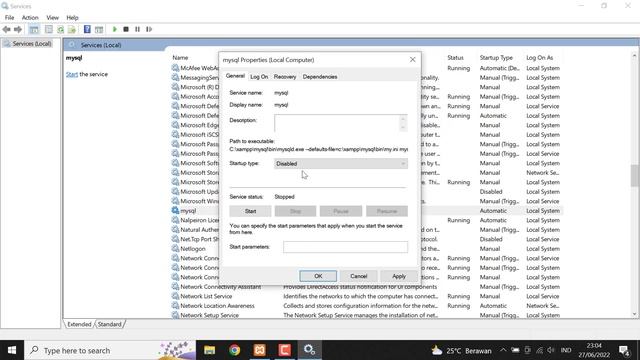
Task: Click the IND language indicator
Action: (566, 350)
